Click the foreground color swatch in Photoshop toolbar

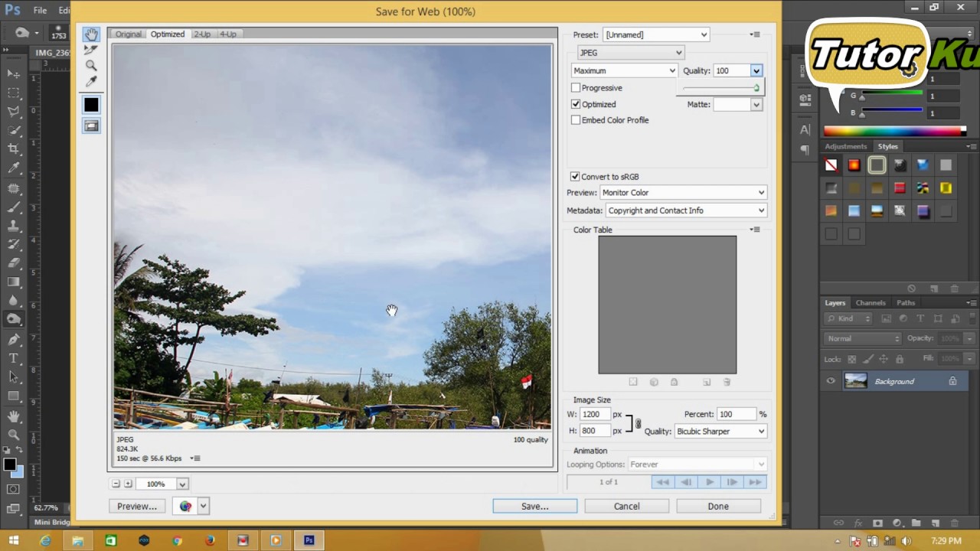pyautogui.click(x=9, y=465)
